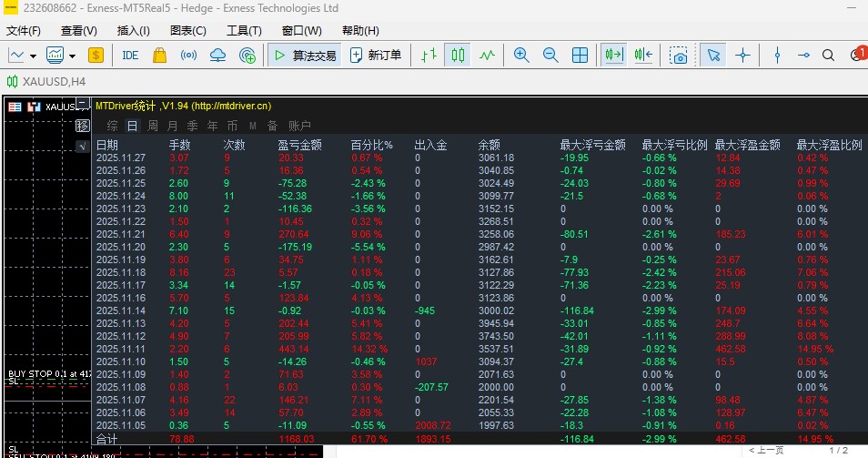This screenshot has height=458, width=868.
Task: Zoom in on the chart
Action: [x=521, y=55]
